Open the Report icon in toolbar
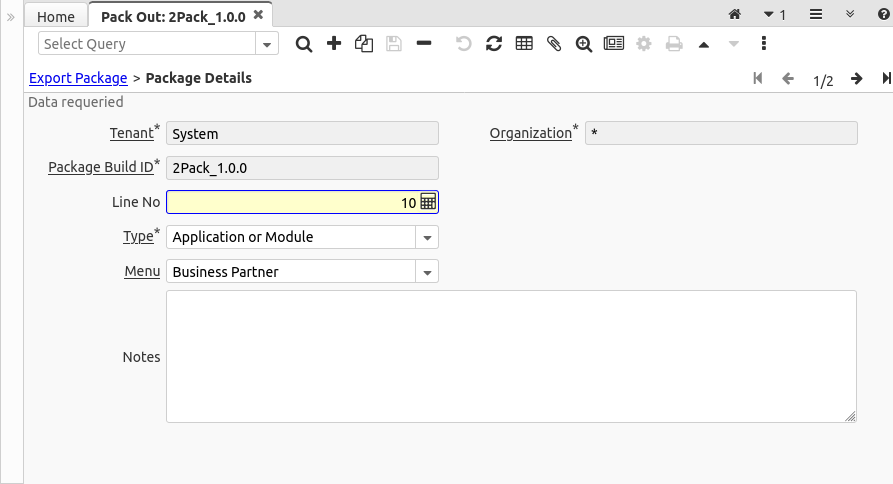Screen dimensions: 893x484 pyautogui.click(x=613, y=44)
